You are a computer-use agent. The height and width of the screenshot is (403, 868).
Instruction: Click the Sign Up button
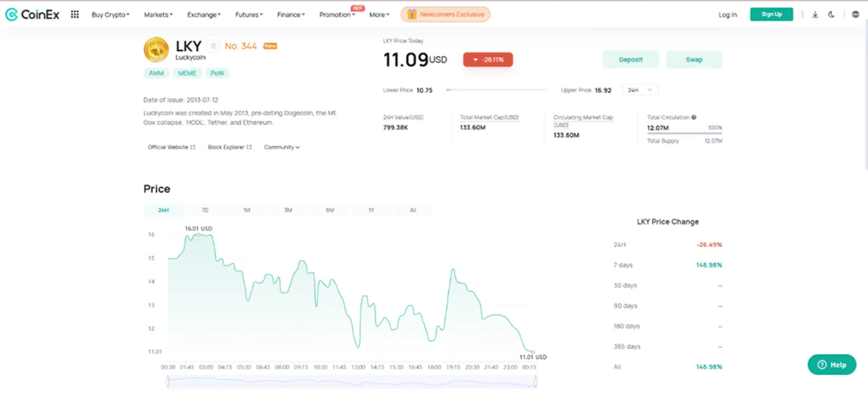(771, 15)
